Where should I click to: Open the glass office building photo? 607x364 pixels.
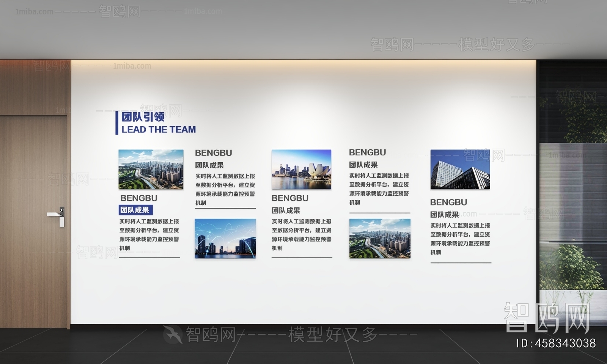[460, 169]
